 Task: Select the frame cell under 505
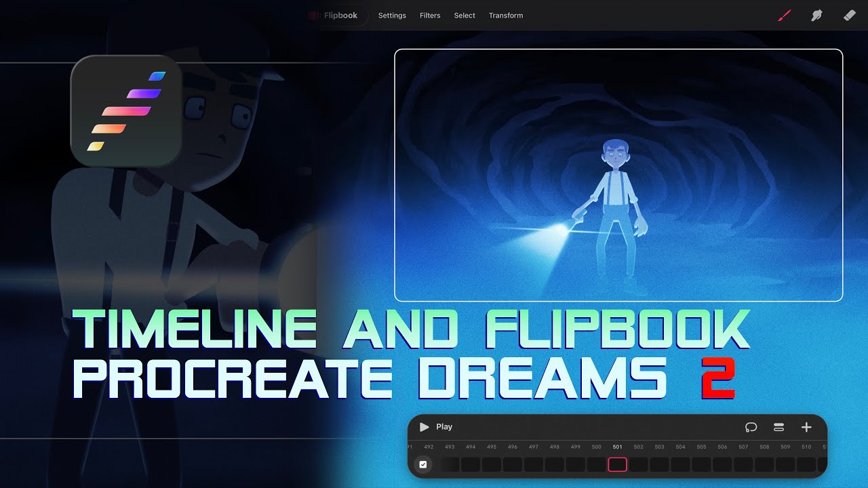(702, 464)
